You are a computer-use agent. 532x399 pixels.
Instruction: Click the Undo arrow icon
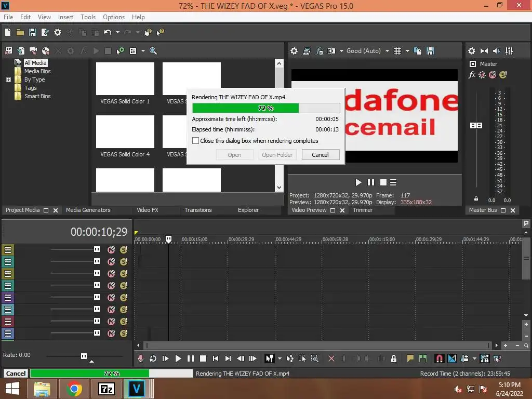[x=108, y=32]
